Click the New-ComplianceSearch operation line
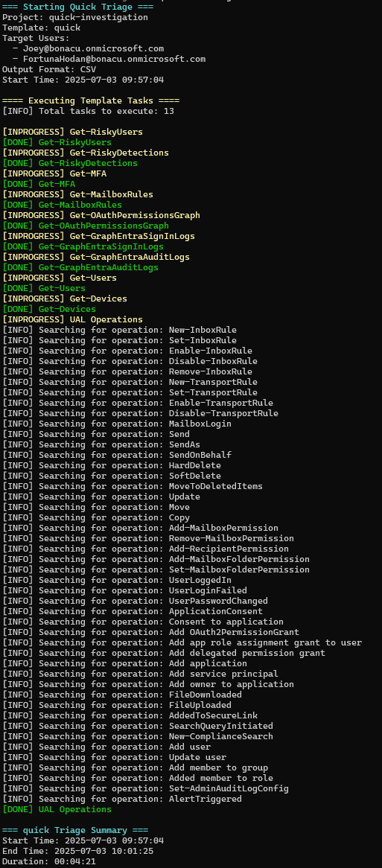Image resolution: width=382 pixels, height=868 pixels. click(138, 737)
